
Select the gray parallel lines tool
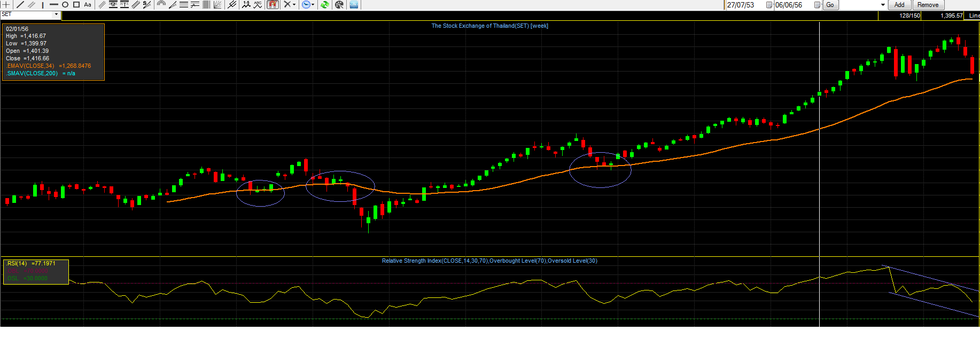(31, 5)
